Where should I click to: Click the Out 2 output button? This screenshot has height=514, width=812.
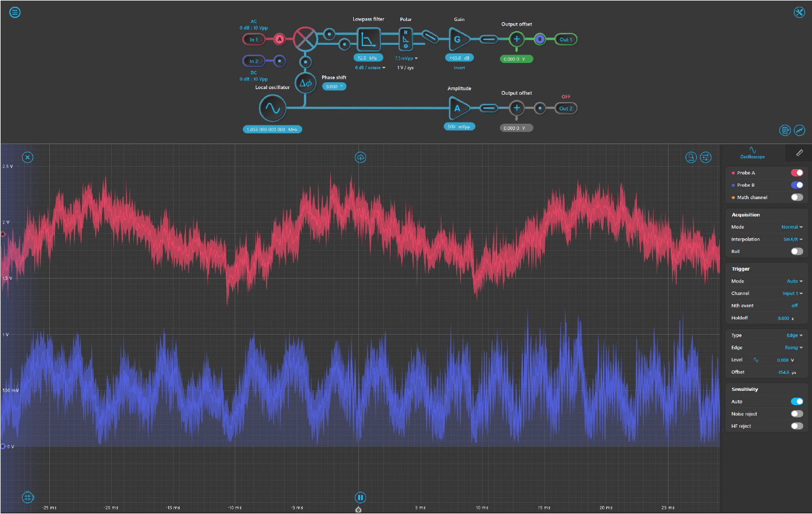565,108
